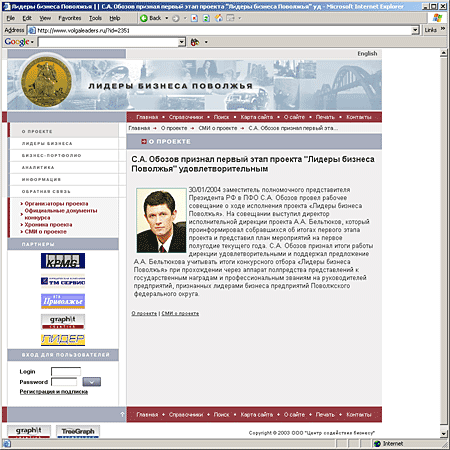Open the Google logo menu dropdown
450x450 pixels.
click(32, 42)
